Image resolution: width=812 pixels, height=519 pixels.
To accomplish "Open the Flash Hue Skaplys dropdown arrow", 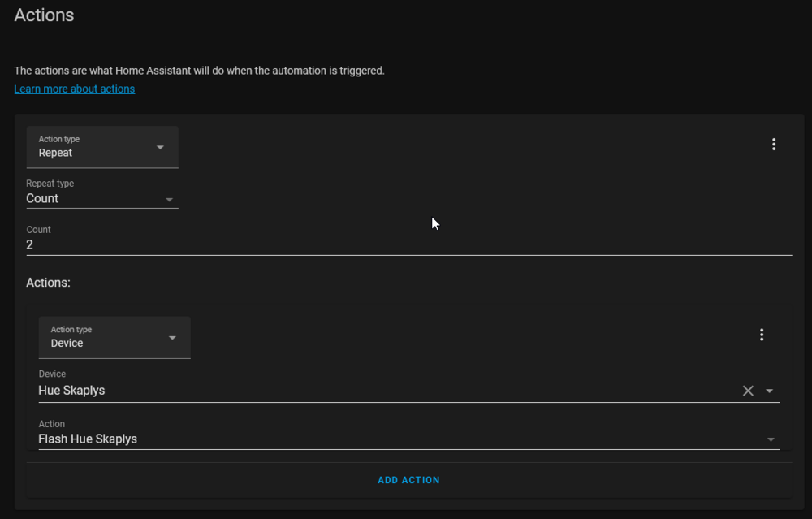I will [770, 439].
